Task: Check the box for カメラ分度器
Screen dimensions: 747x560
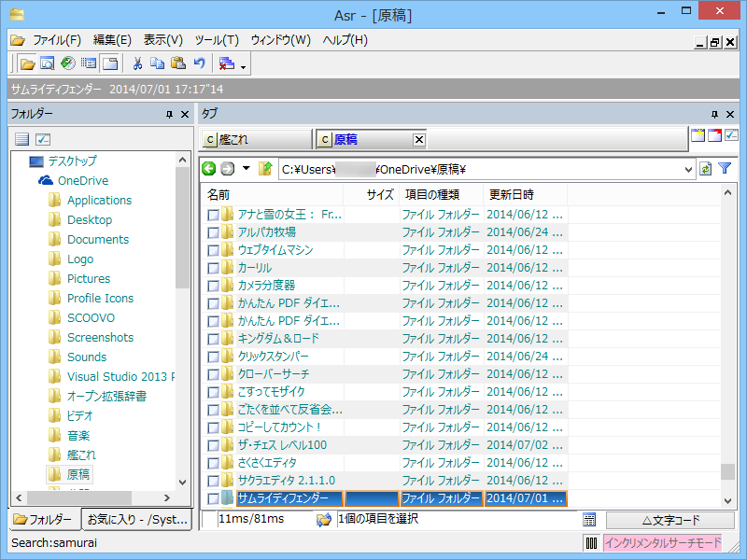Action: tap(214, 286)
